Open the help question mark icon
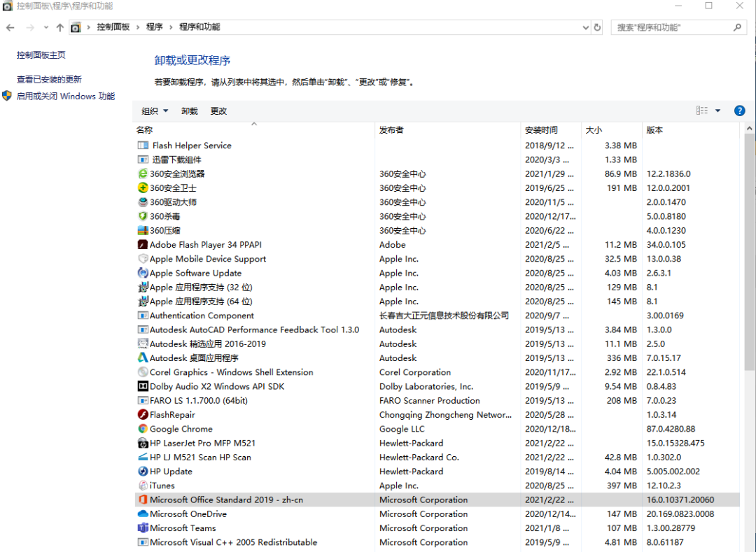 pos(739,111)
